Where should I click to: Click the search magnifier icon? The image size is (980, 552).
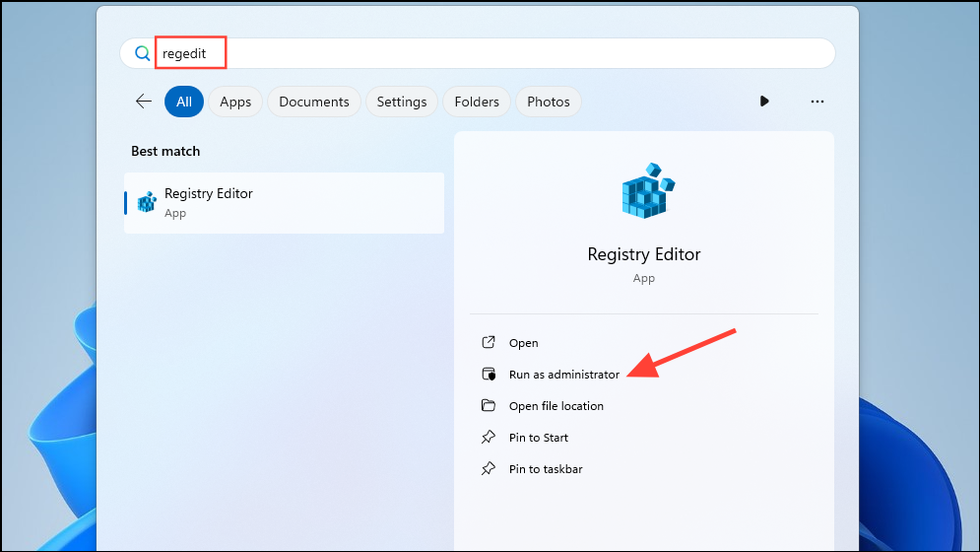pos(143,53)
